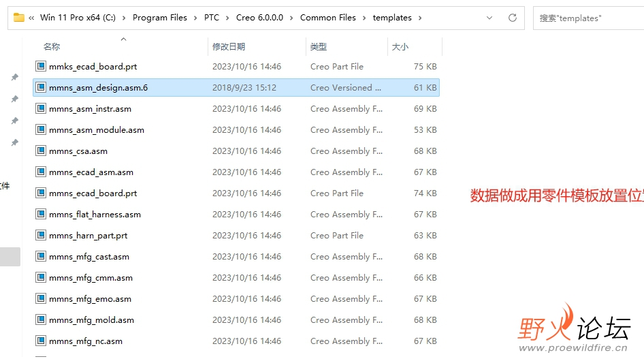Click the 63 KB size cell
The height and width of the screenshot is (359, 644).
pos(425,236)
